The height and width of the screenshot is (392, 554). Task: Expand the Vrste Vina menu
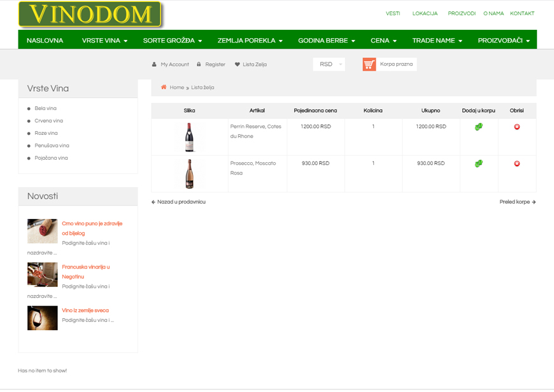click(104, 40)
